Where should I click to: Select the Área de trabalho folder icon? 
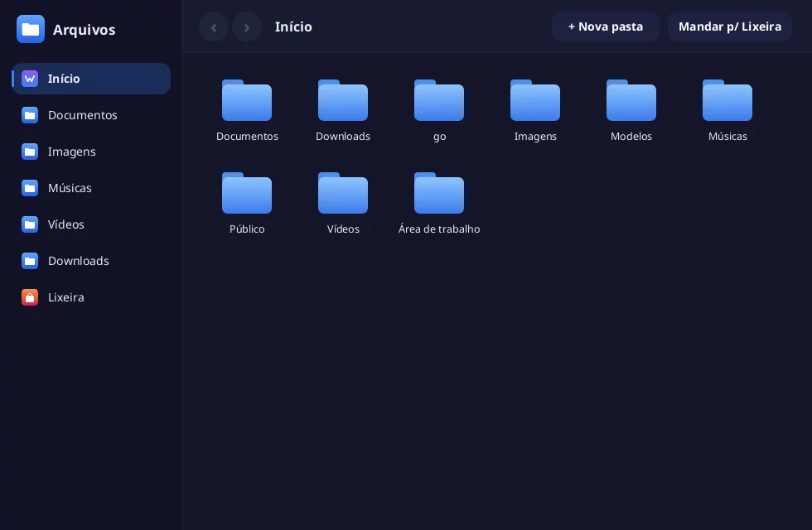click(x=439, y=192)
